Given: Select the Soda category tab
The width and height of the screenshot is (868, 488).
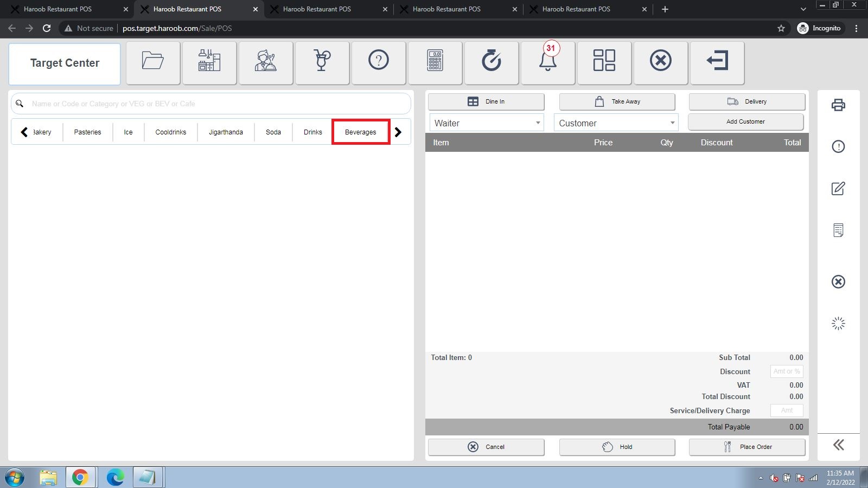Looking at the screenshot, I should click(x=273, y=132).
